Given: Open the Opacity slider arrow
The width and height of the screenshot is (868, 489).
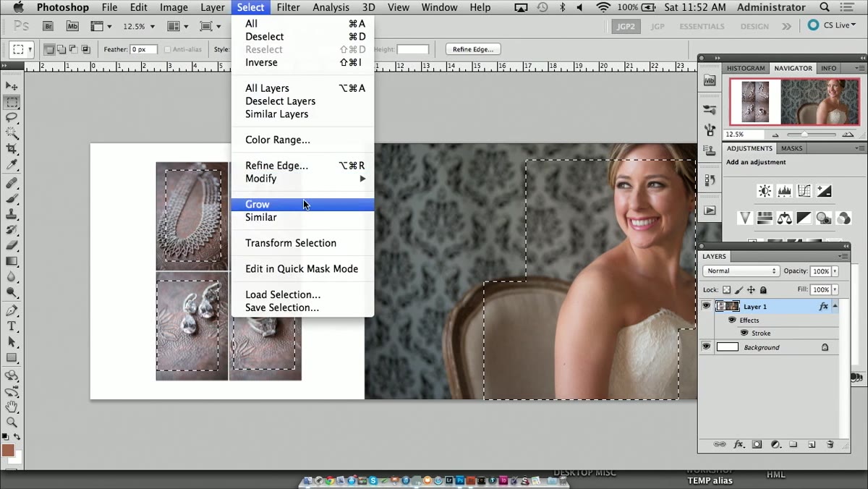Looking at the screenshot, I should pos(835,271).
